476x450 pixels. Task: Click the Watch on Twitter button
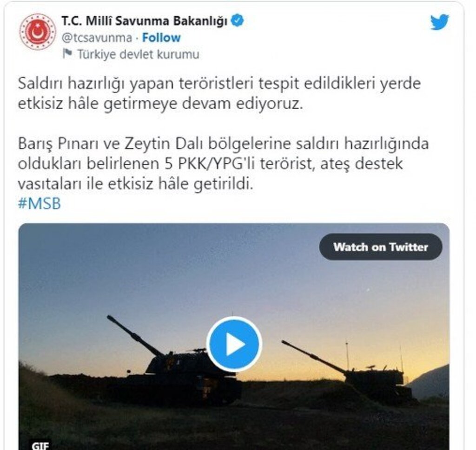pos(381,247)
